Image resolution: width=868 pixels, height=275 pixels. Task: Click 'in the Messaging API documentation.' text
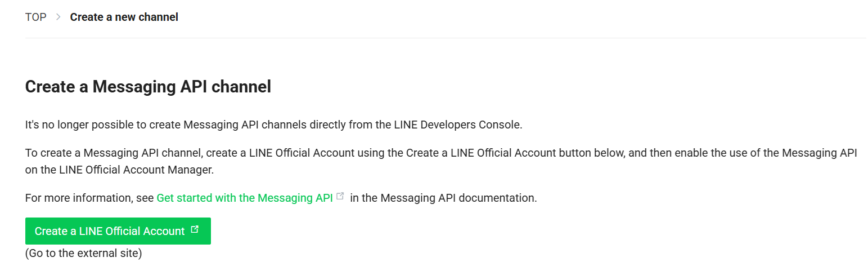(x=443, y=198)
